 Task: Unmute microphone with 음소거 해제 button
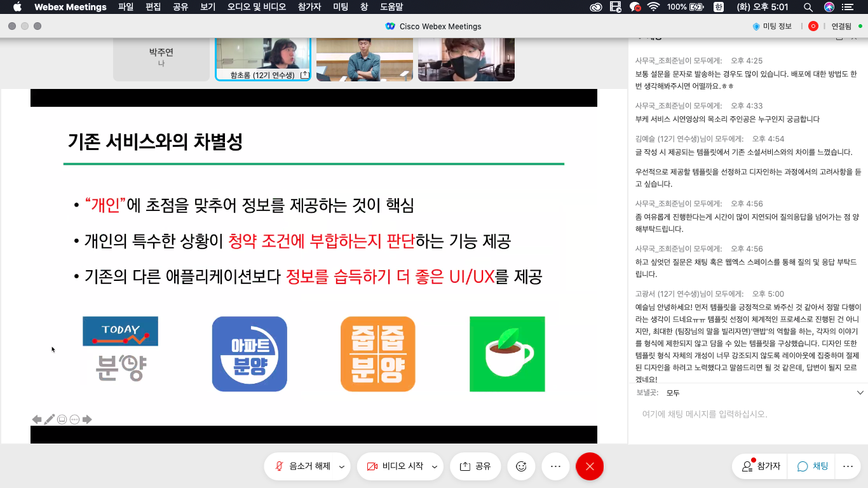coord(303,466)
